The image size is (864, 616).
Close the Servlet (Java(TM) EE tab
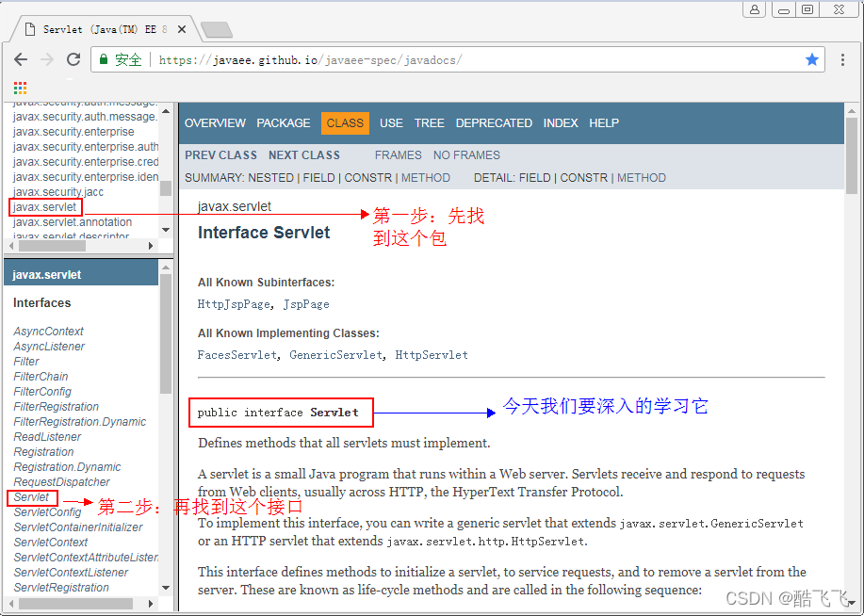point(182,30)
